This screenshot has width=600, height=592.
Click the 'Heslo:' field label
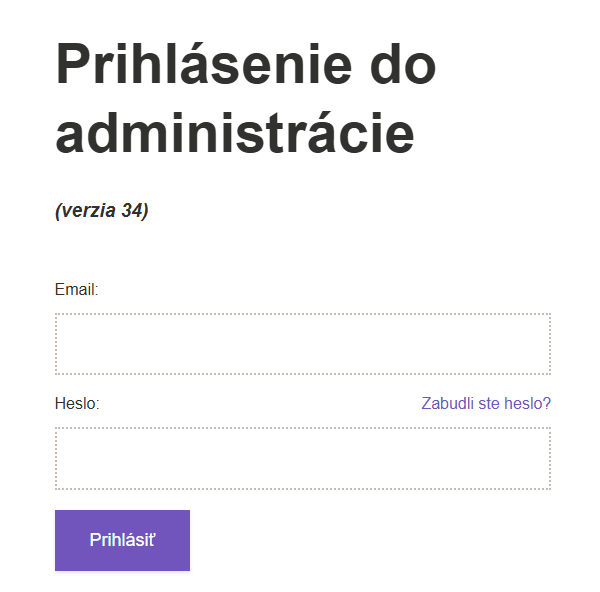77,404
